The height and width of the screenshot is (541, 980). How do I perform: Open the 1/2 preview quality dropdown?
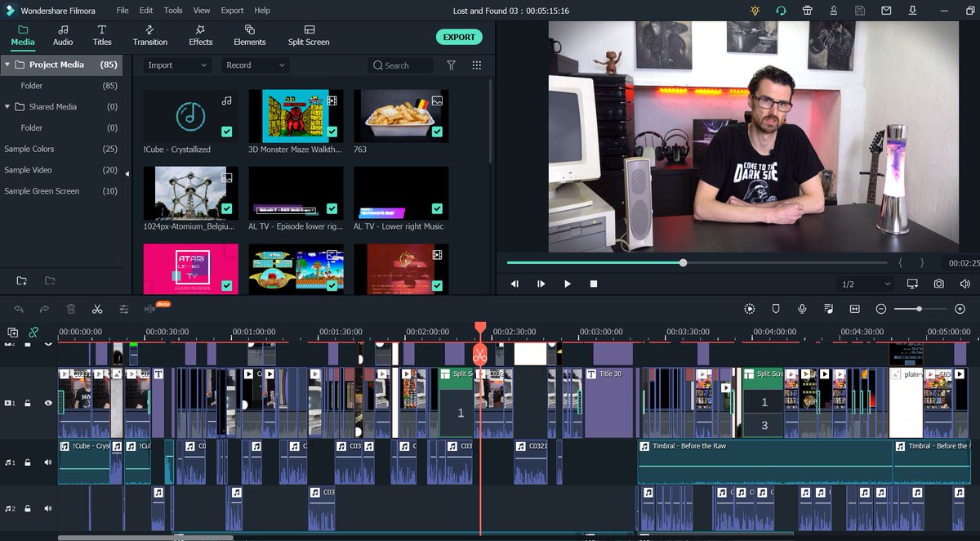[x=866, y=284]
